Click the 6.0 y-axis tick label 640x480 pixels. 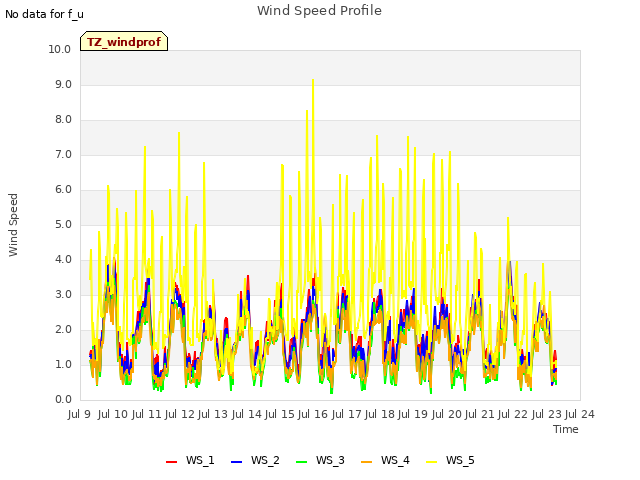point(63,190)
